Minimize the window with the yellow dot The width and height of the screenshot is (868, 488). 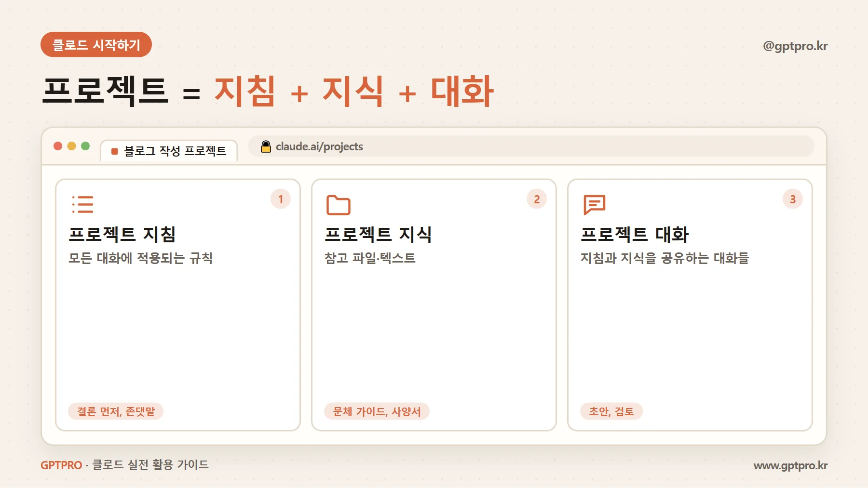(71, 146)
